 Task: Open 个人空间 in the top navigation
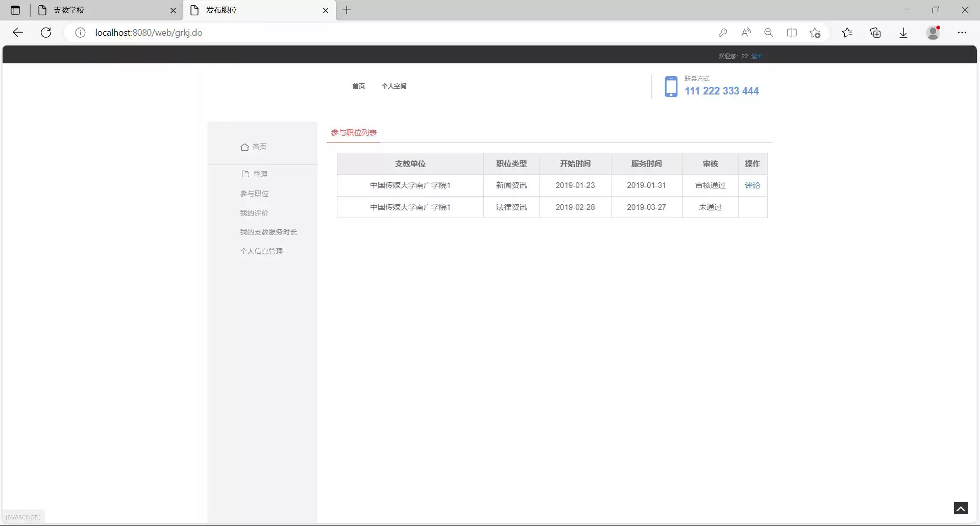(x=394, y=86)
